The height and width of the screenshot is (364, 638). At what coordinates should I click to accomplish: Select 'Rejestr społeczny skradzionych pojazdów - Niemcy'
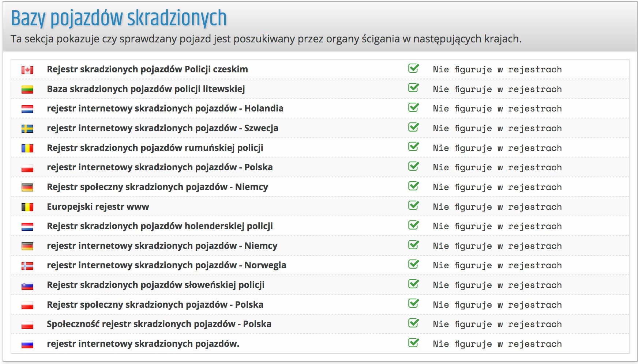157,187
